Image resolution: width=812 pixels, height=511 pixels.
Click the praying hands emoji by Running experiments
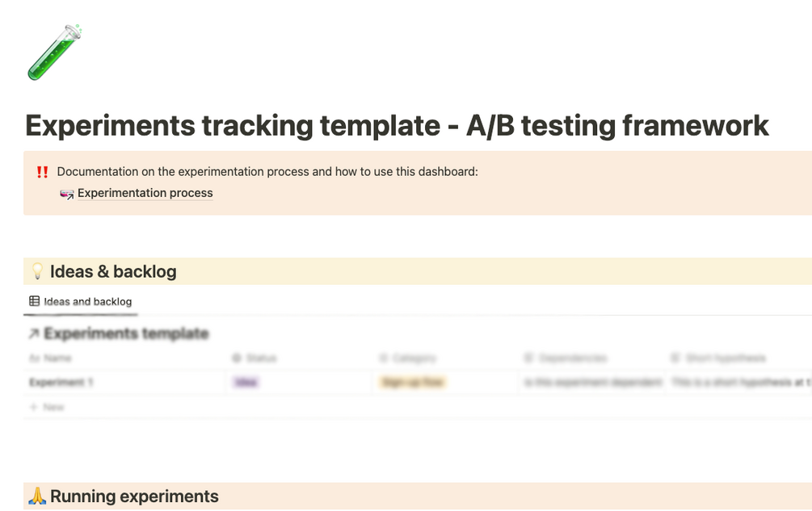pyautogui.click(x=37, y=496)
